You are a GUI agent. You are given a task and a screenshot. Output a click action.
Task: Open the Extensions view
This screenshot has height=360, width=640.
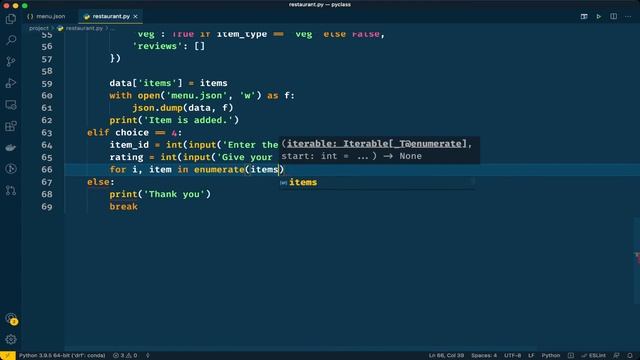tap(11, 126)
